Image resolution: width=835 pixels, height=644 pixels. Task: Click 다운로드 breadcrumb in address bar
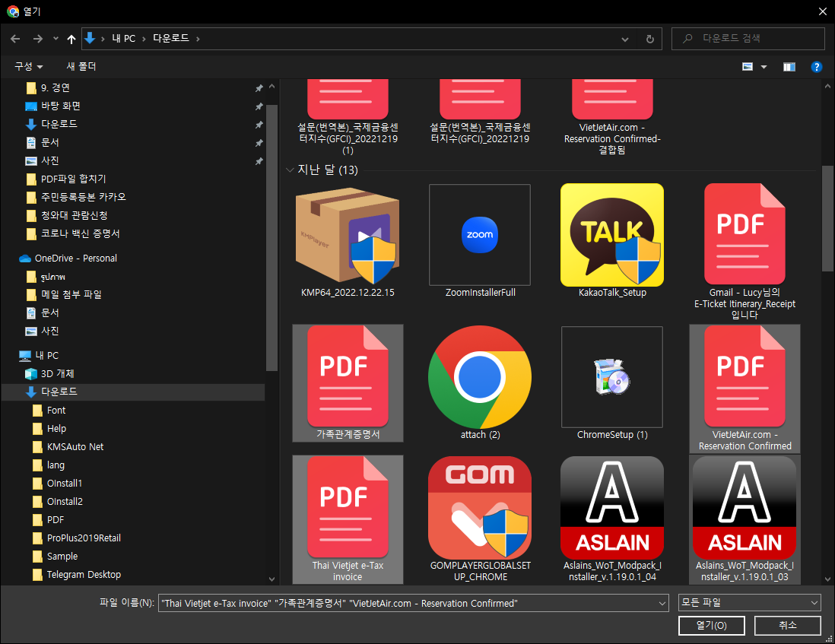171,38
